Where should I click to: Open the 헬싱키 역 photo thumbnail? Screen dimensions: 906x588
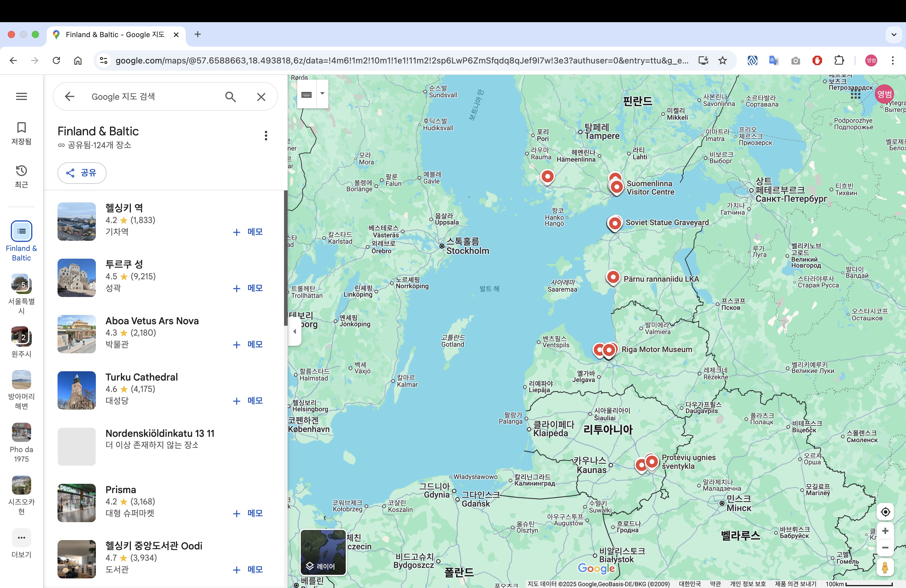click(x=76, y=221)
